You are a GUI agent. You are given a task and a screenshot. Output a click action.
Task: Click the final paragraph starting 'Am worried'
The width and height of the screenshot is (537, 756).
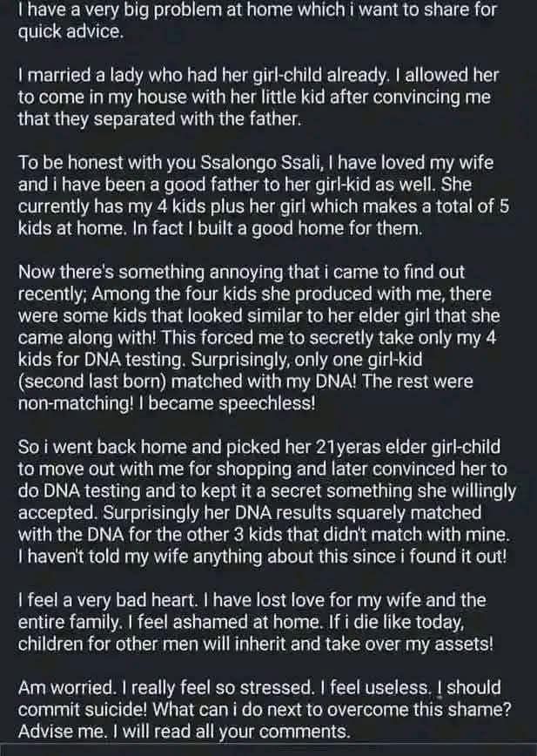pyautogui.click(x=265, y=709)
